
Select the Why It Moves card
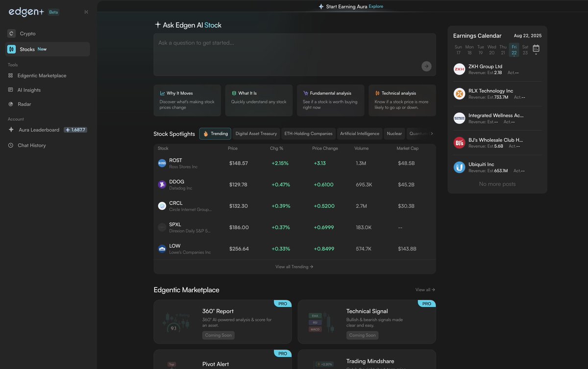tap(187, 100)
